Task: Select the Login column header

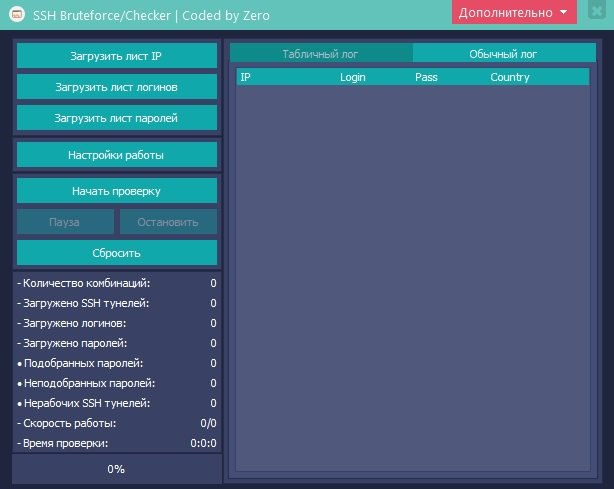Action: (x=353, y=77)
